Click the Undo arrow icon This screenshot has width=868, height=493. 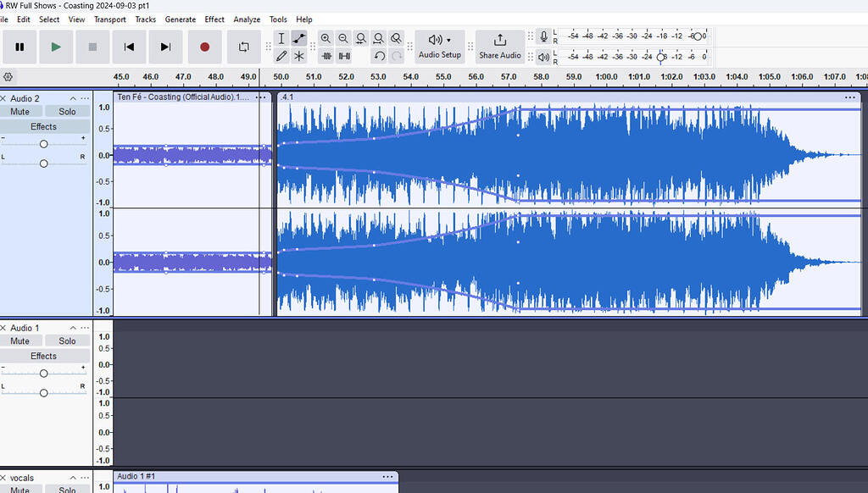click(x=379, y=56)
